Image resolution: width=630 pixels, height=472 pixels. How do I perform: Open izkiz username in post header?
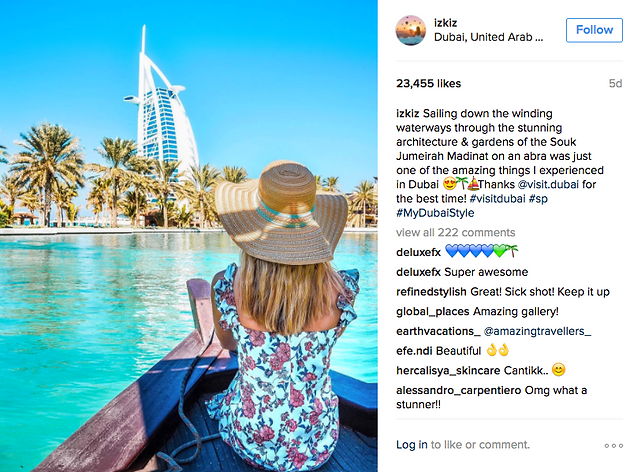pos(445,23)
